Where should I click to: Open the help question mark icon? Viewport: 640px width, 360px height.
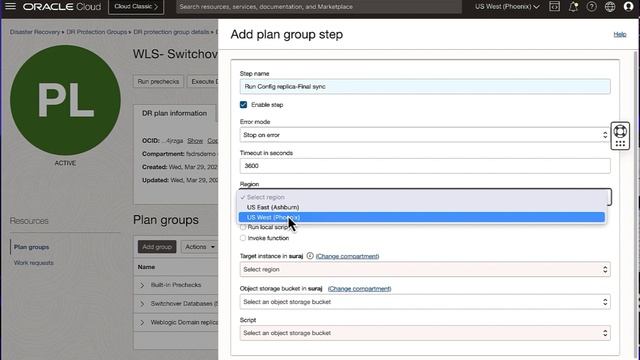click(591, 7)
